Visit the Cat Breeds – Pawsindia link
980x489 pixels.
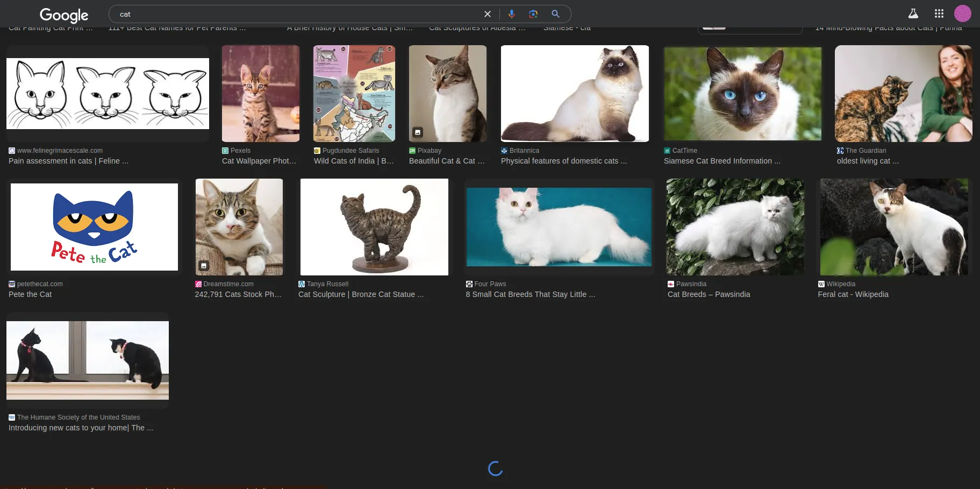709,294
